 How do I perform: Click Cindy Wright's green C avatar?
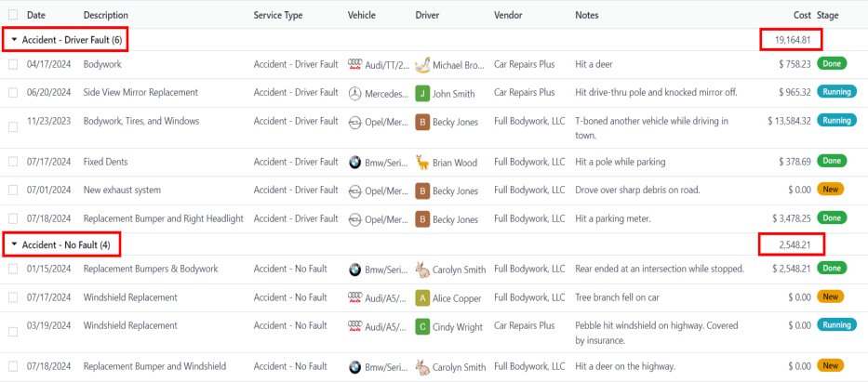click(422, 326)
